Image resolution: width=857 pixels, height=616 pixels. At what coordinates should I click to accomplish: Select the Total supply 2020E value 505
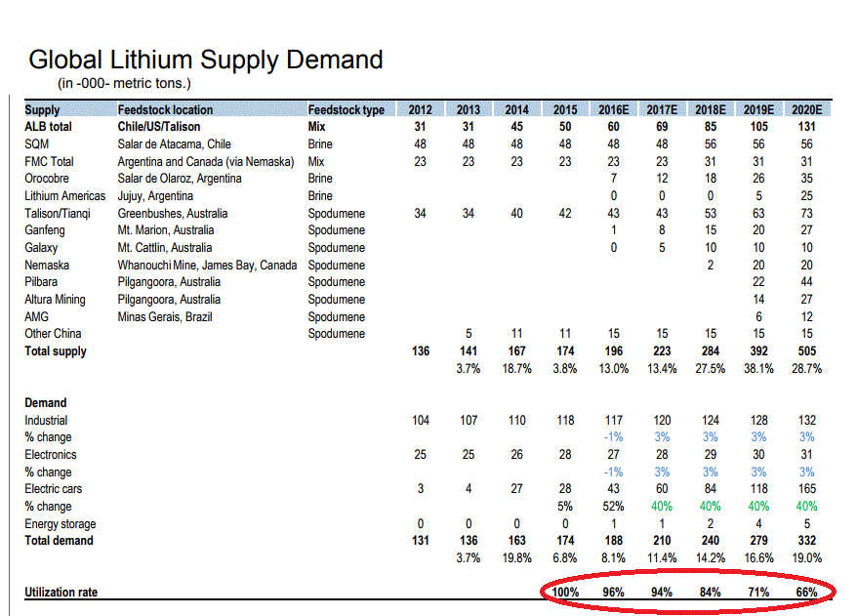point(806,351)
